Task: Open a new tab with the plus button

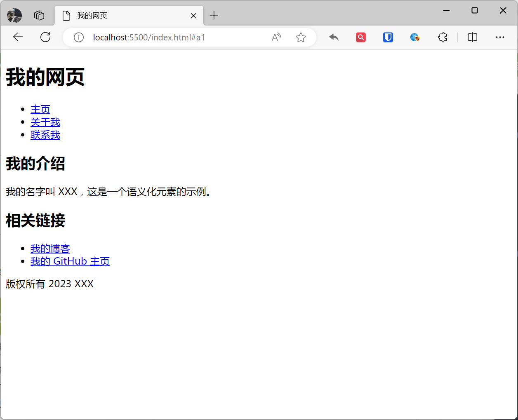Action: (214, 15)
